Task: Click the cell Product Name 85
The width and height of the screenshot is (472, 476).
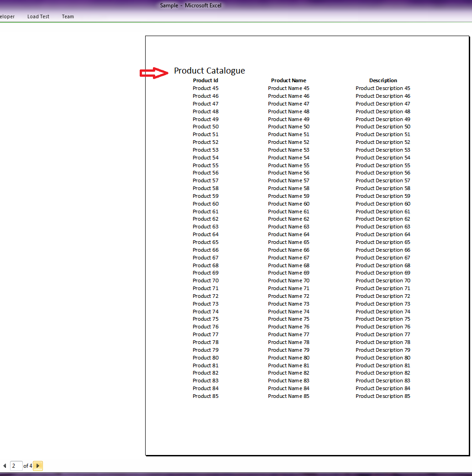Action: (x=288, y=396)
